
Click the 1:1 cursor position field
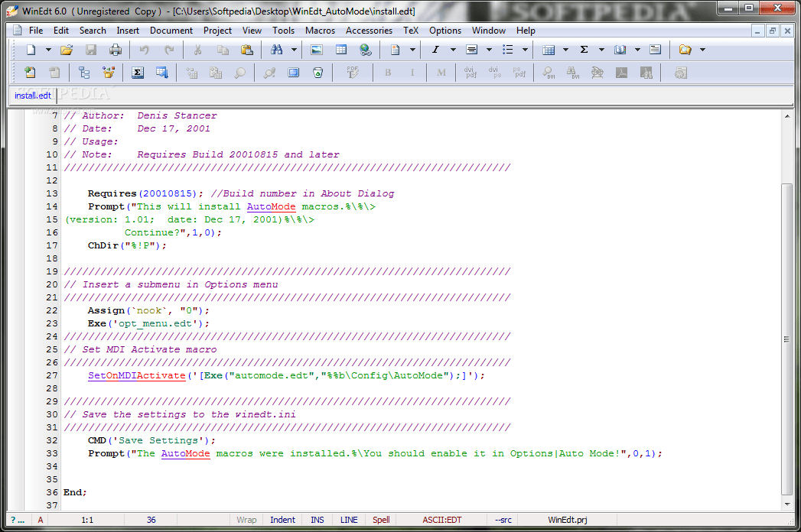[x=87, y=520]
